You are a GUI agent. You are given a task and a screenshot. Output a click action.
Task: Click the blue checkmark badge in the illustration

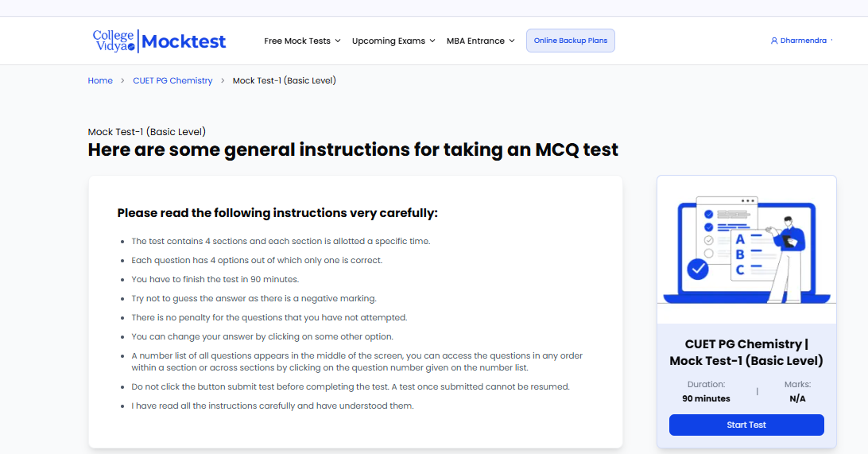point(698,270)
